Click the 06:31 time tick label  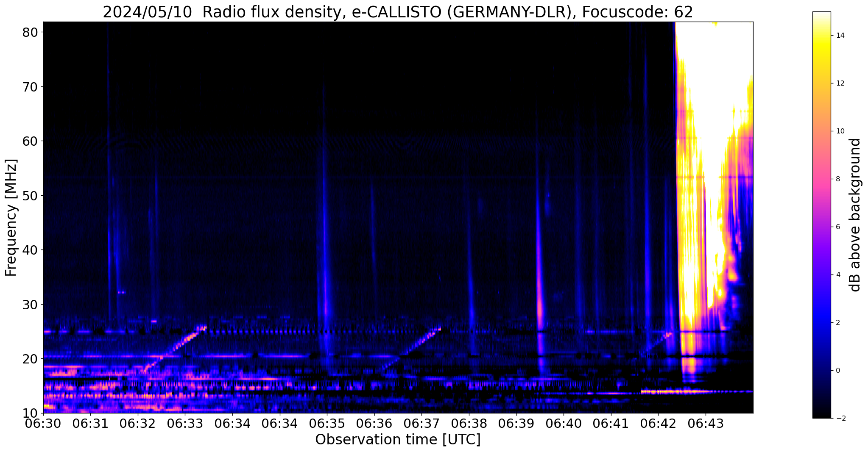91,423
